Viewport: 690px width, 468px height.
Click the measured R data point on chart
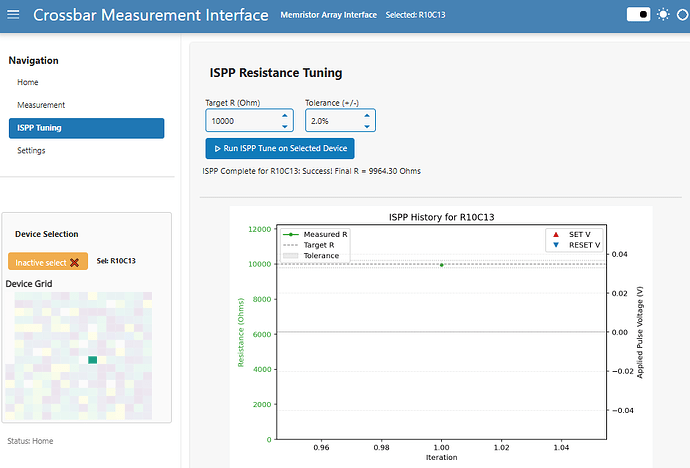click(x=441, y=265)
